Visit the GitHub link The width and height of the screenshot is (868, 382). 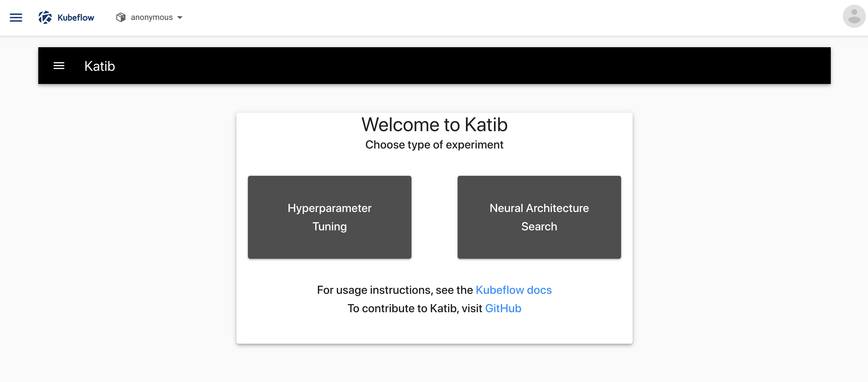coord(503,308)
